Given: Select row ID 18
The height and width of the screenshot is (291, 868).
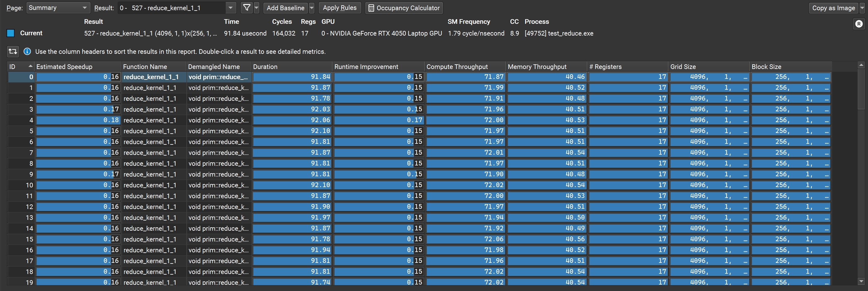Looking at the screenshot, I should click(419, 272).
